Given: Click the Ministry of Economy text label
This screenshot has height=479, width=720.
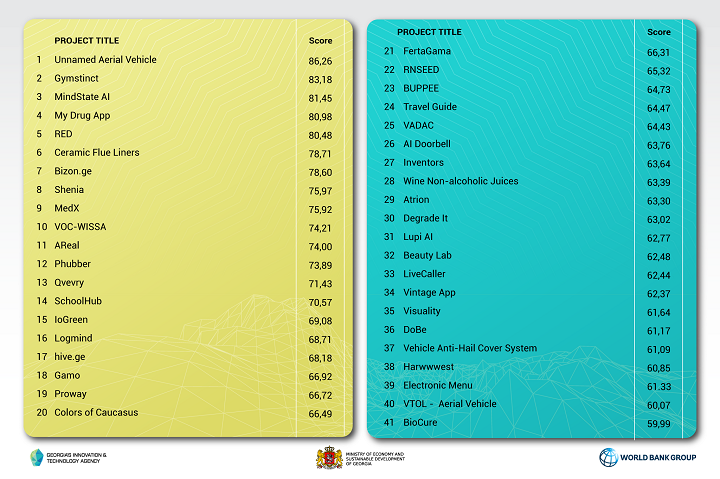Looking at the screenshot, I should (375, 458).
